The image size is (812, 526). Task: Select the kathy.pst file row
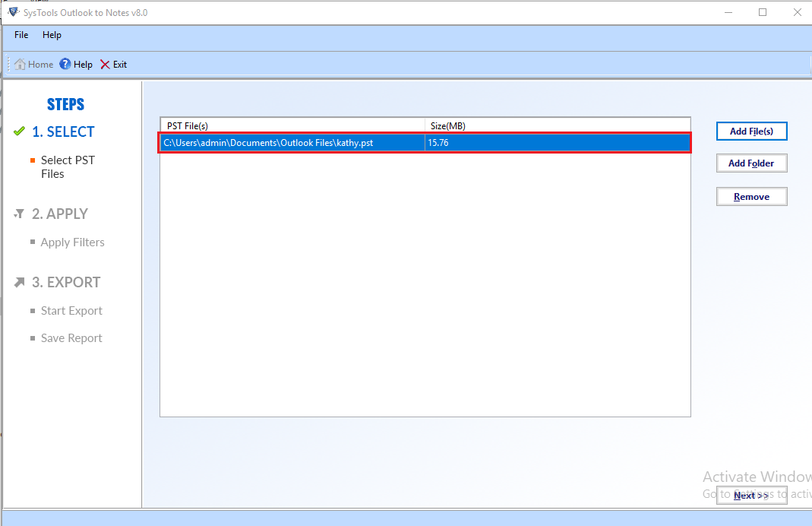coord(425,142)
